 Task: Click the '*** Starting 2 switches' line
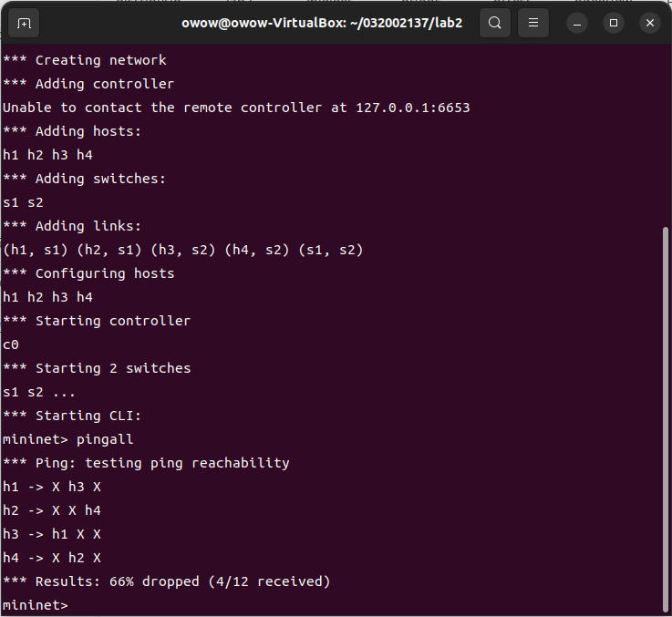tap(97, 368)
